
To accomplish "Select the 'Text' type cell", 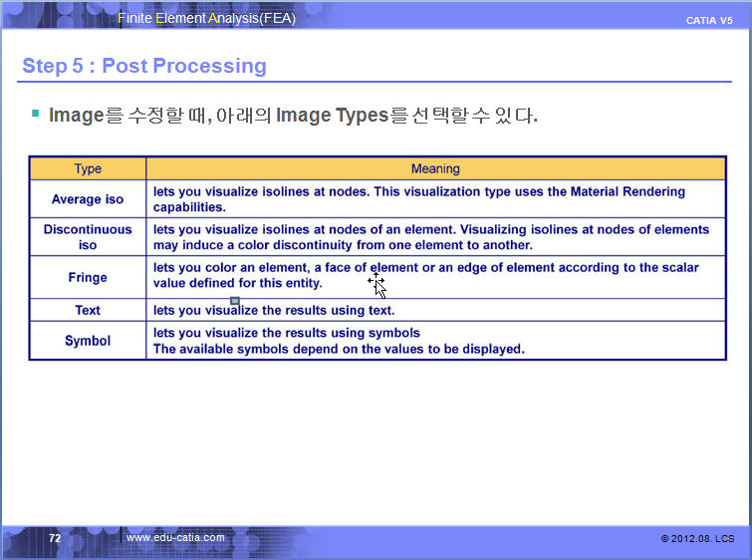I will (88, 311).
